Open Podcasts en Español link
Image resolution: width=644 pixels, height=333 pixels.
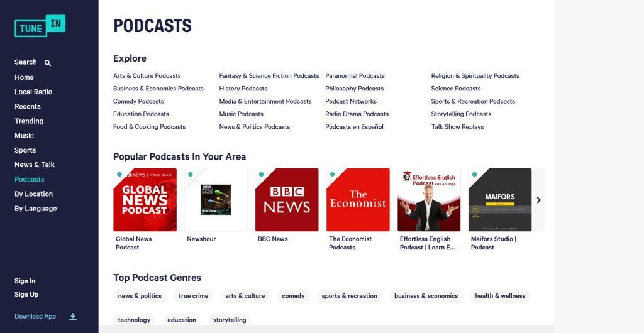point(355,127)
